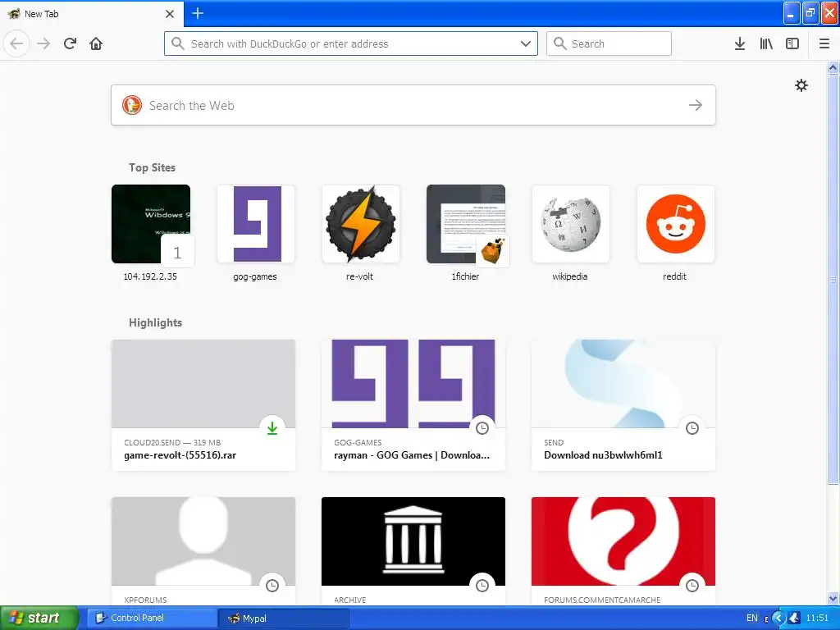The image size is (840, 630).
Task: Click history clock icon on SEND card
Action: point(692,428)
